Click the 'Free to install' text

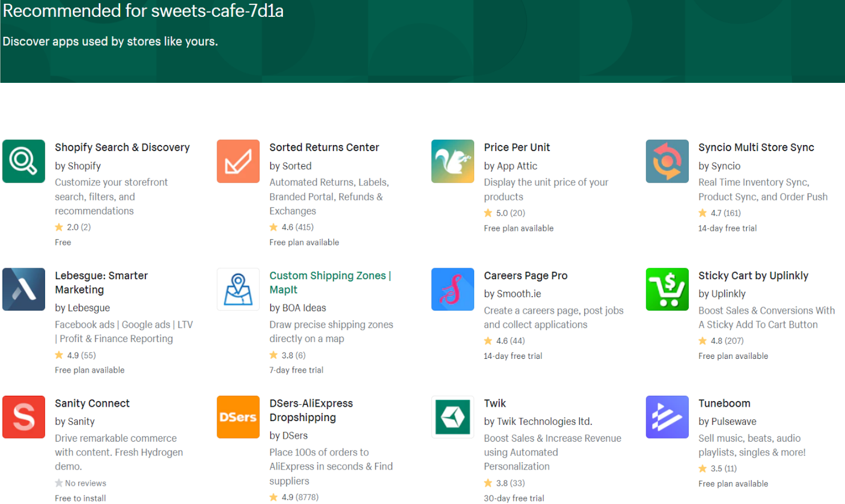point(80,498)
